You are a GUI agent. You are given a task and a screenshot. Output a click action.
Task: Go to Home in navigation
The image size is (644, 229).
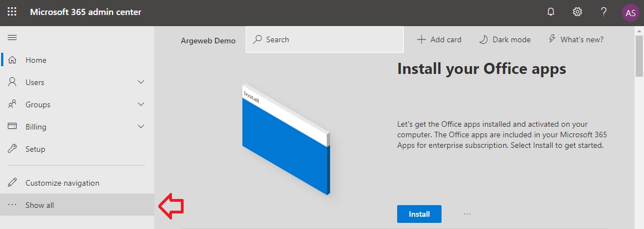[x=77, y=60]
